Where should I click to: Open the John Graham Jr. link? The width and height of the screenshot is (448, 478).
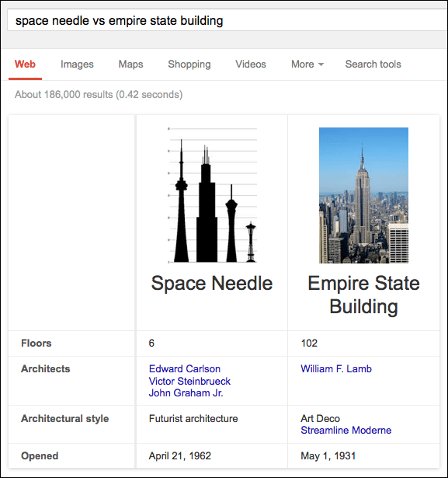(x=186, y=393)
